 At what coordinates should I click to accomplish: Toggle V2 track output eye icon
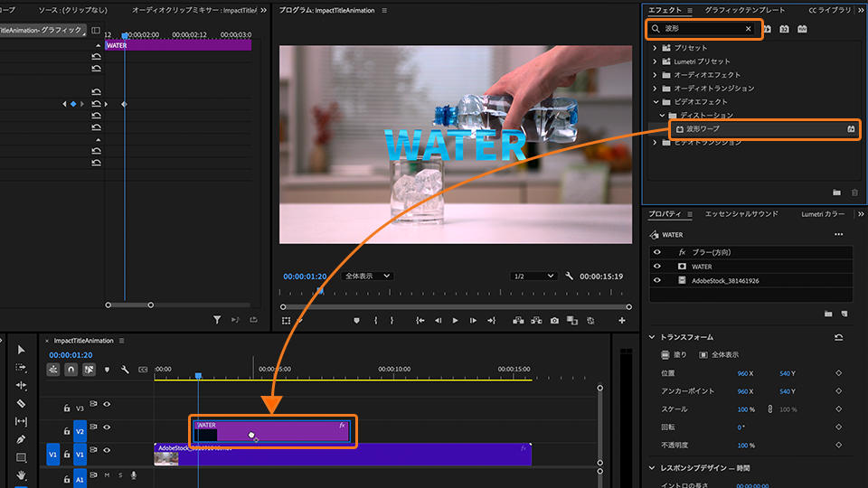click(x=107, y=427)
